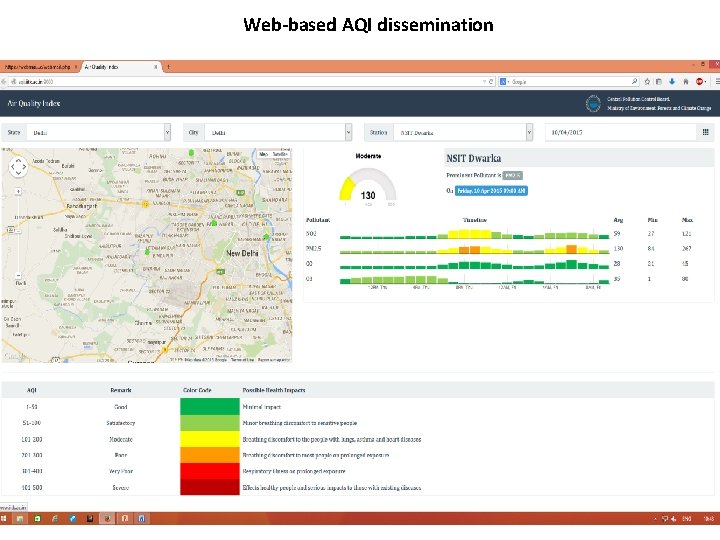Viewport: 720px width, 540px height.
Task: Click the PM2.5 average value 130
Action: (619, 248)
